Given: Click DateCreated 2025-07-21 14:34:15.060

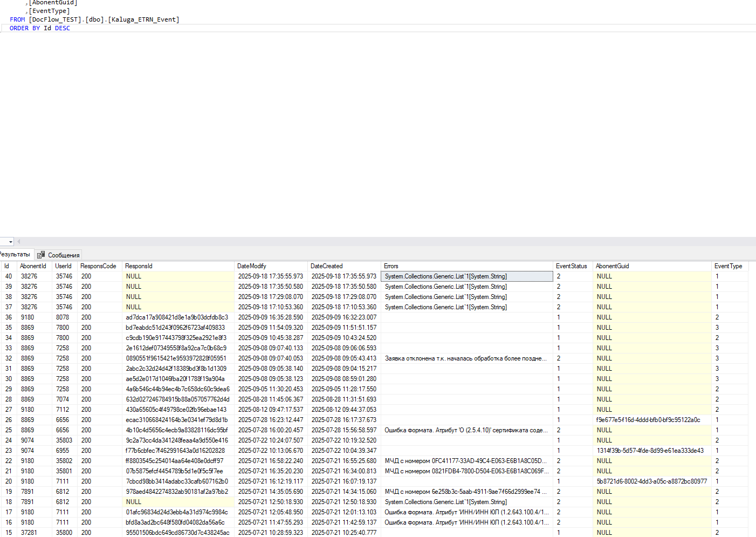Looking at the screenshot, I should pos(344,492).
